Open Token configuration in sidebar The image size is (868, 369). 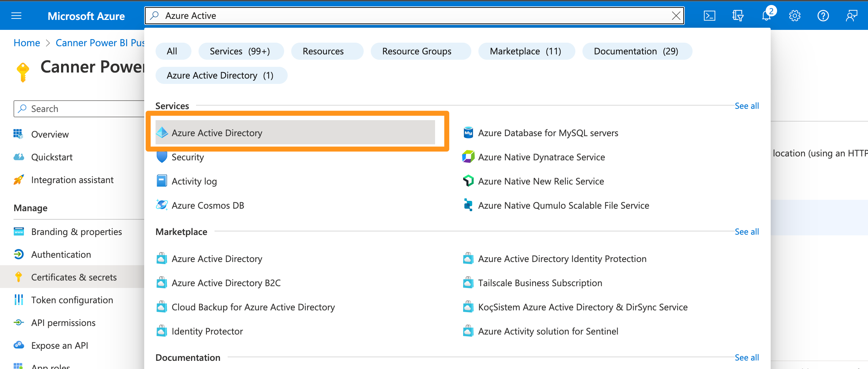(72, 300)
